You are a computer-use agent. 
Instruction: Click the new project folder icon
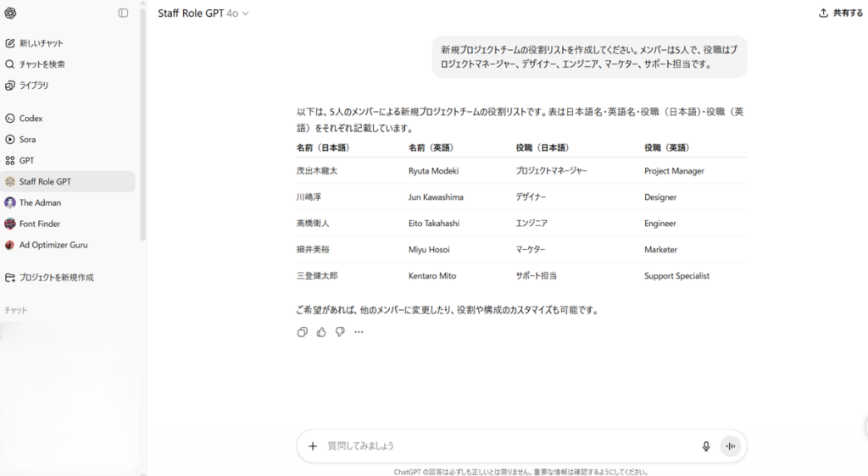click(10, 278)
